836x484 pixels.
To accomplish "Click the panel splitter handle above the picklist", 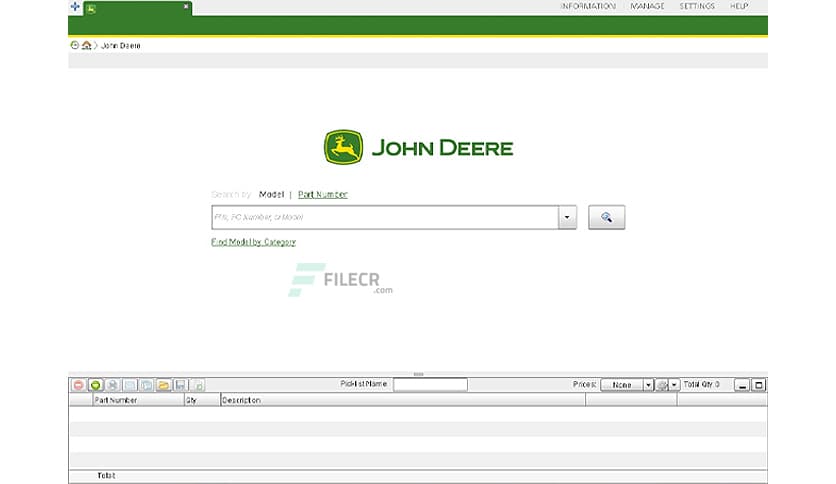I will click(x=419, y=374).
